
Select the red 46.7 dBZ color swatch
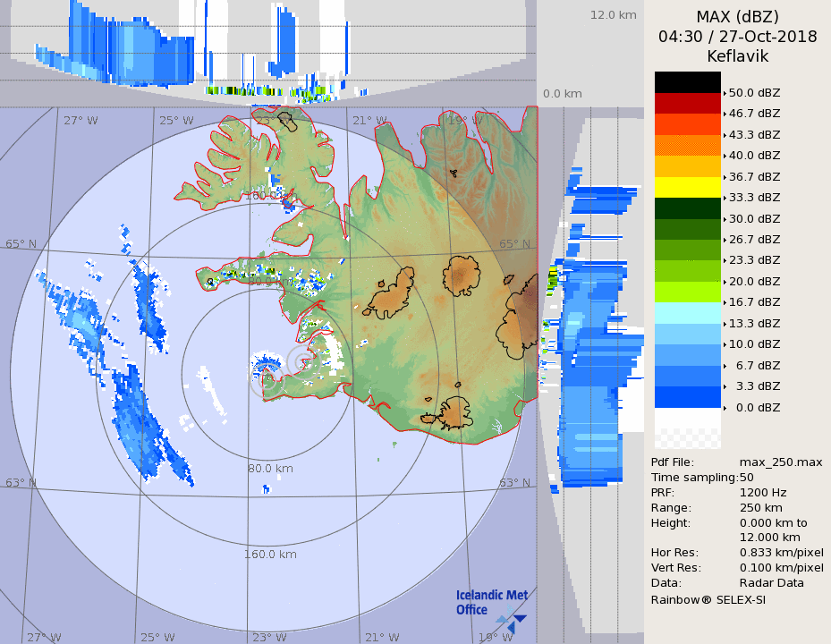[x=687, y=103]
